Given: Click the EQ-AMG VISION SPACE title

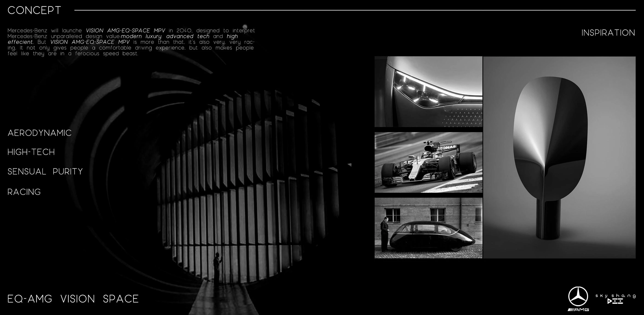Looking at the screenshot, I should point(73,299).
